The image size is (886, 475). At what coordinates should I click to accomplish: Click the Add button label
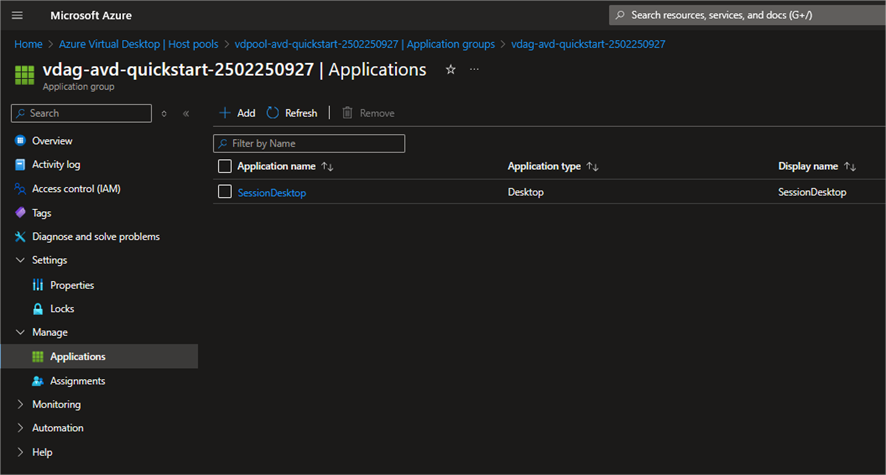click(246, 113)
